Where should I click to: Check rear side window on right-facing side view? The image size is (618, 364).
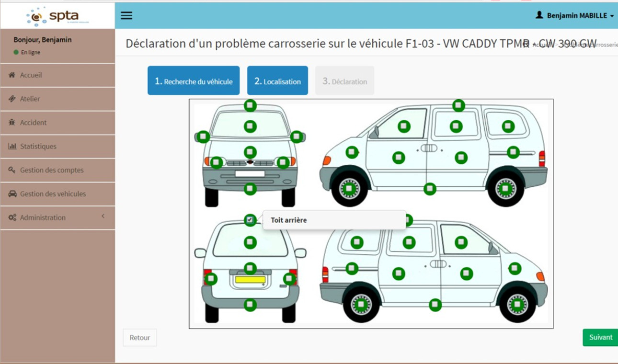click(x=357, y=242)
